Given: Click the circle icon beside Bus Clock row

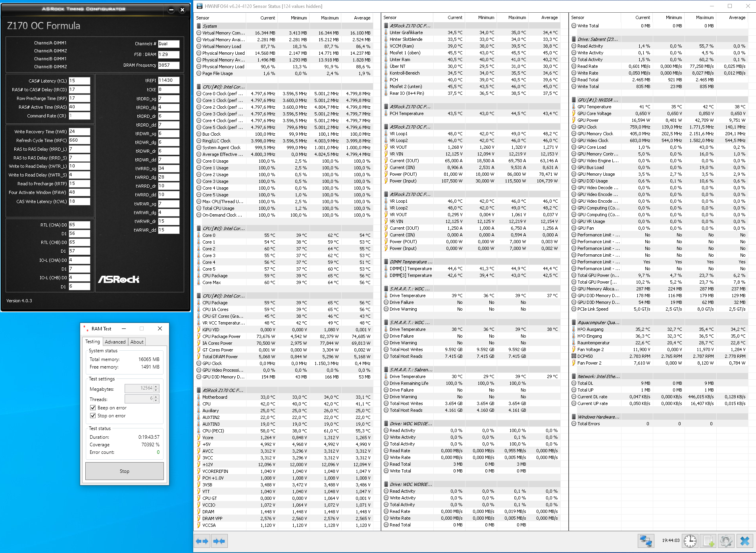Looking at the screenshot, I should click(199, 134).
